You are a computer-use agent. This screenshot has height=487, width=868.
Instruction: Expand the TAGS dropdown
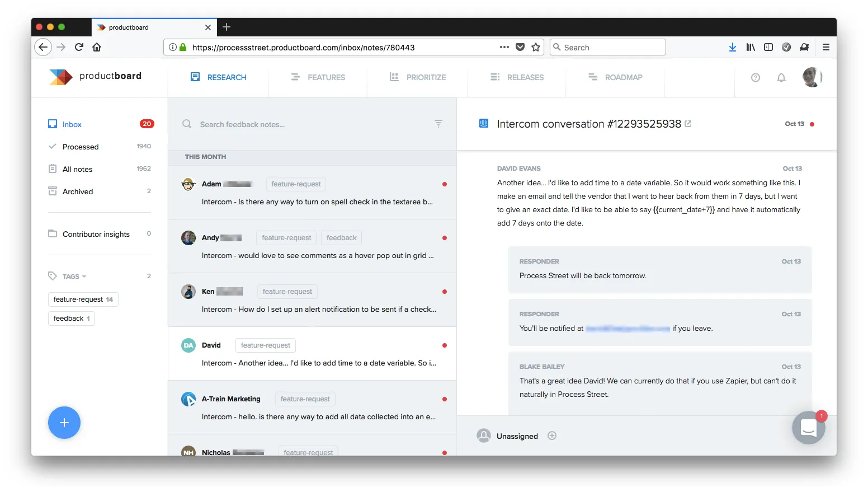click(x=74, y=277)
